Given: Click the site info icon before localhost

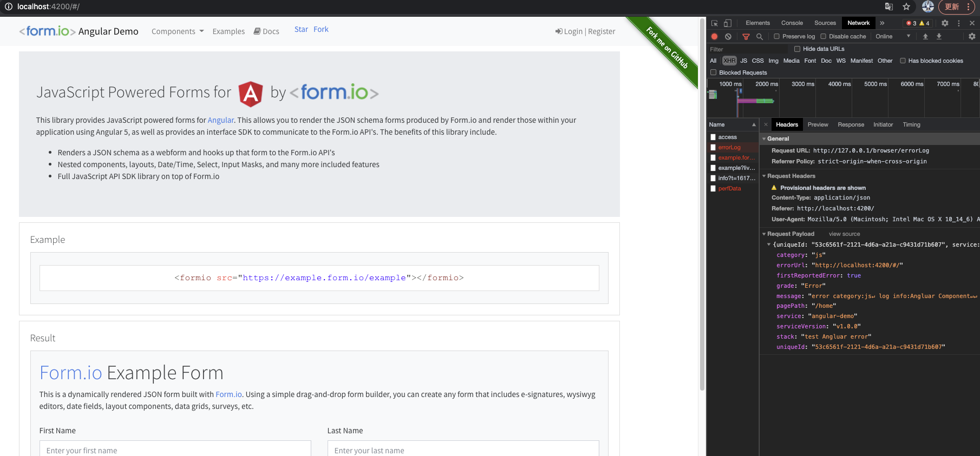Looking at the screenshot, I should 9,6.
